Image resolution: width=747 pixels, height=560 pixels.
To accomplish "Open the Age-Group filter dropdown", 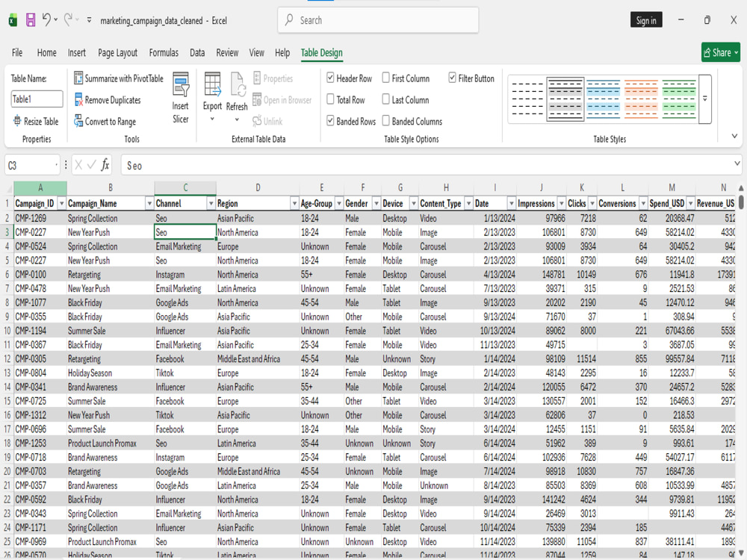I will pyautogui.click(x=338, y=204).
